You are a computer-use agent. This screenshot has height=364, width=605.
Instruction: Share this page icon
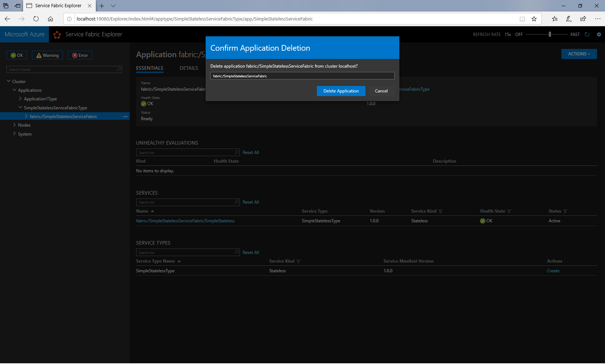pos(583,19)
